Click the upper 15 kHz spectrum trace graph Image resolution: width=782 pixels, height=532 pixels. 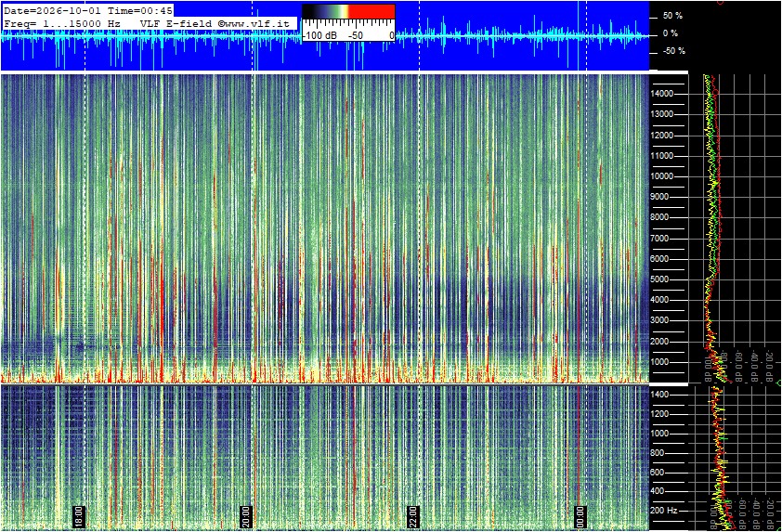pos(736,228)
